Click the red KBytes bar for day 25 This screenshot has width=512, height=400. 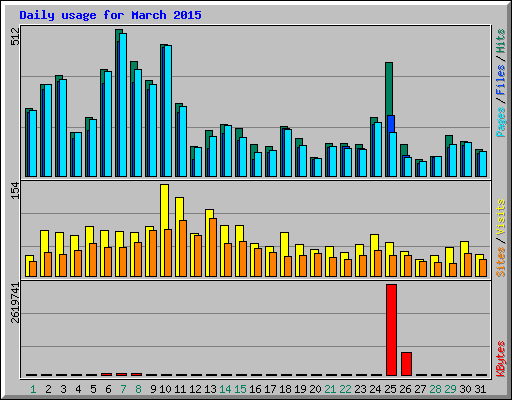[x=391, y=330]
